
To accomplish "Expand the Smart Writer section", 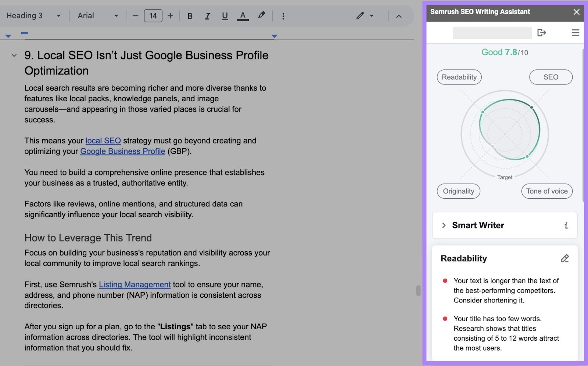I will click(x=444, y=225).
